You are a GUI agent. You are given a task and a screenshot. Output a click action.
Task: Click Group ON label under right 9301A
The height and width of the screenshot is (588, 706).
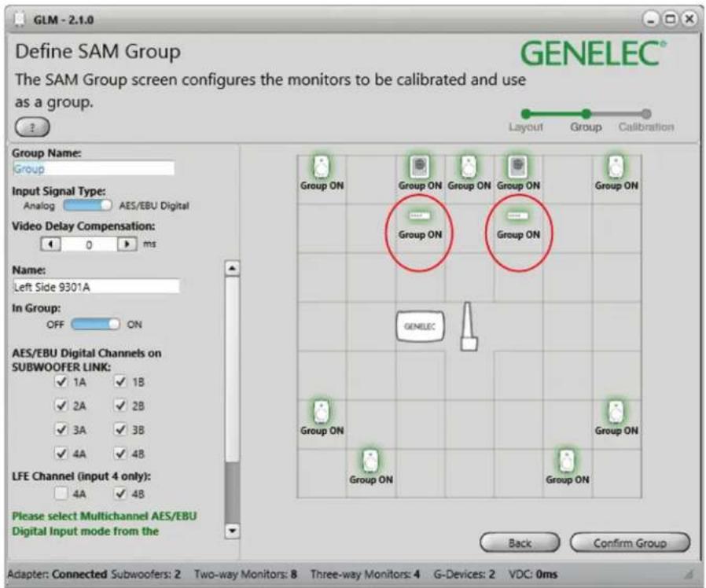coord(518,234)
